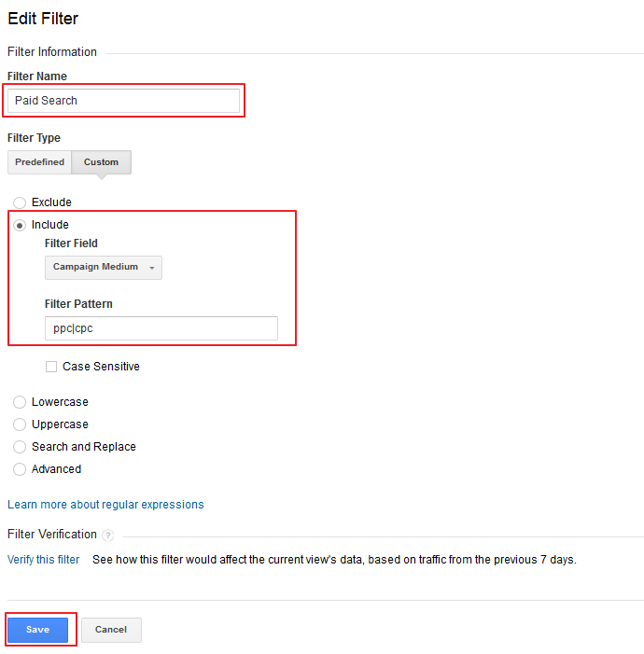
Task: Click the Filter Verification help icon
Action: pyautogui.click(x=108, y=536)
